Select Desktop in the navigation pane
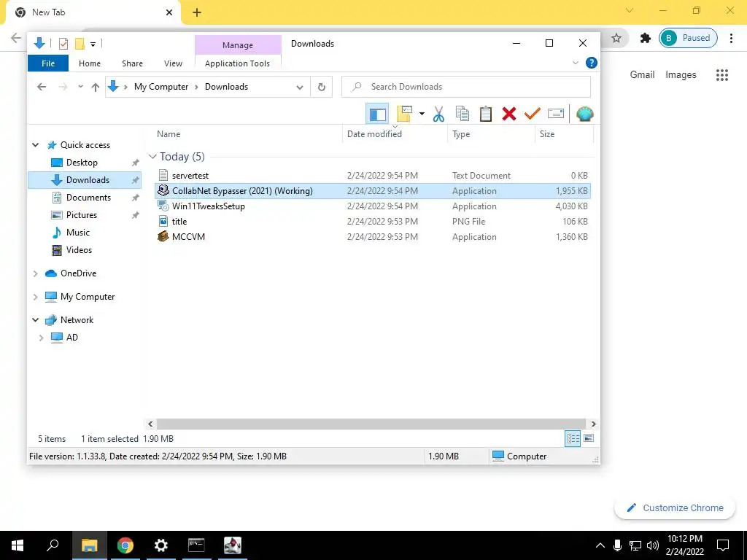The height and width of the screenshot is (560, 747). pos(82,163)
